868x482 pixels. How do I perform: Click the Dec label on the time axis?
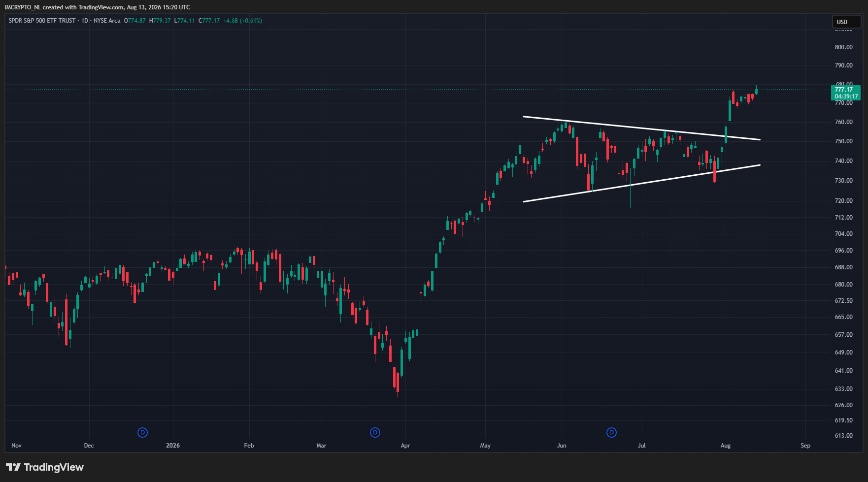pos(89,446)
